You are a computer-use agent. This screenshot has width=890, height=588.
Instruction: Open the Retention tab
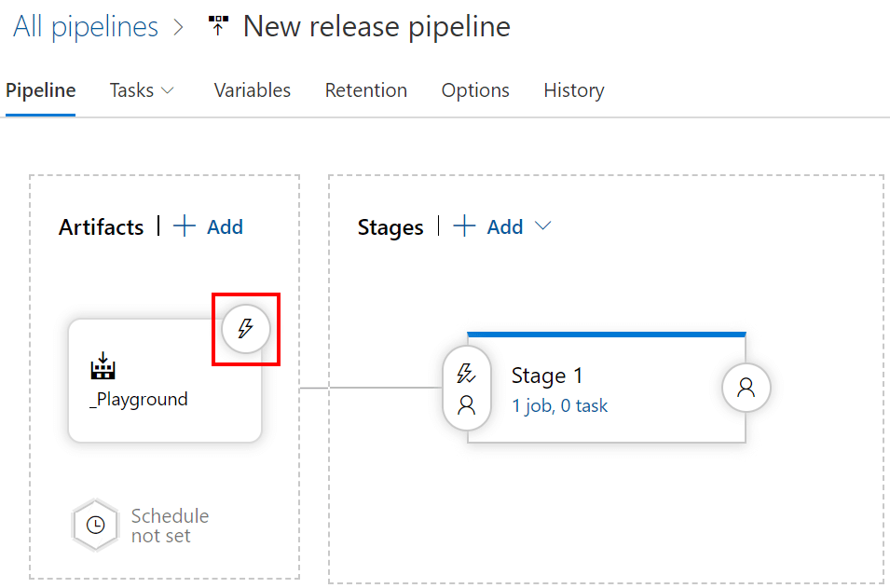click(x=365, y=90)
